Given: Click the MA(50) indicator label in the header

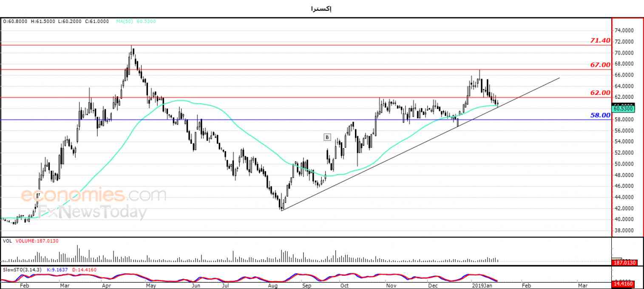Looking at the screenshot, I should coord(125,21).
